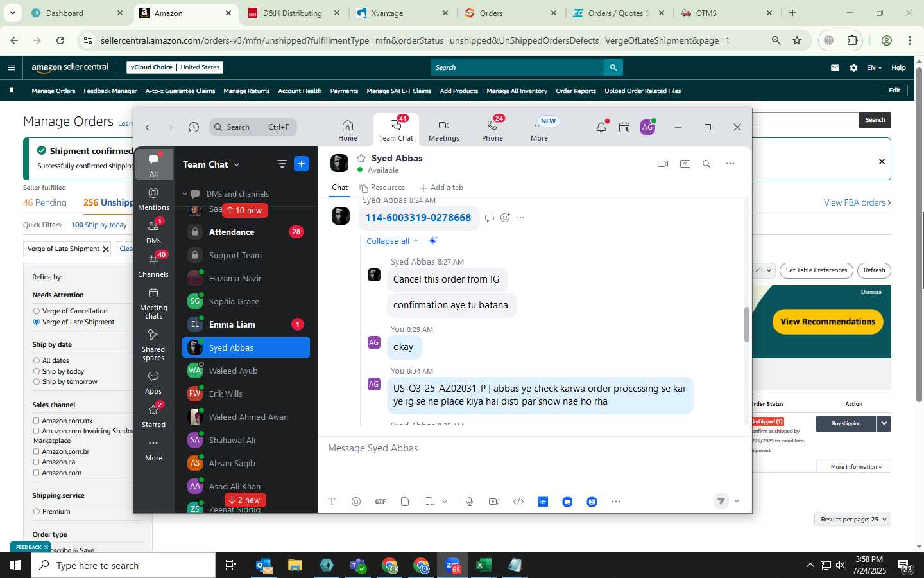The height and width of the screenshot is (578, 924).
Task: Switch to Zoom Phone tab
Action: 492,130
